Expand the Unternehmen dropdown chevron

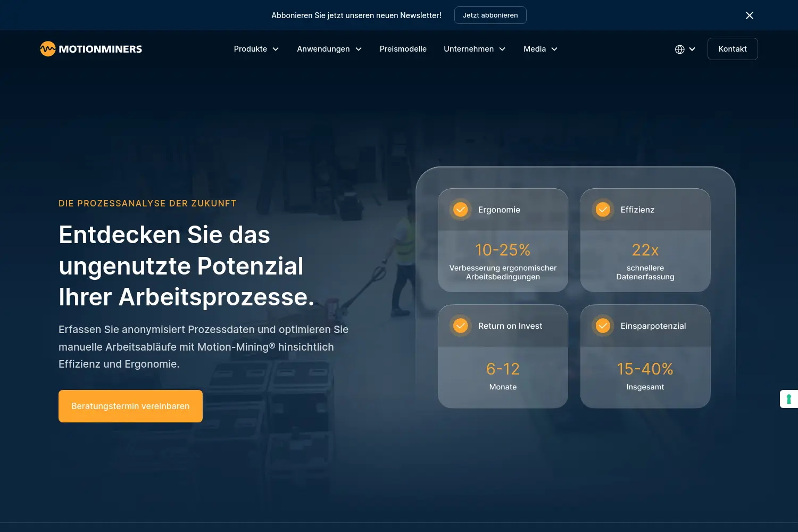(x=502, y=49)
